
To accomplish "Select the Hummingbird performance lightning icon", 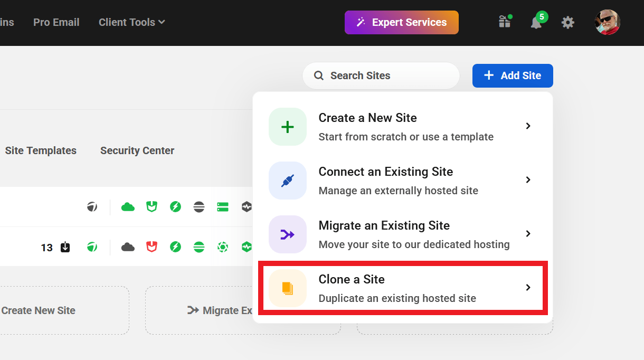I will tap(175, 206).
